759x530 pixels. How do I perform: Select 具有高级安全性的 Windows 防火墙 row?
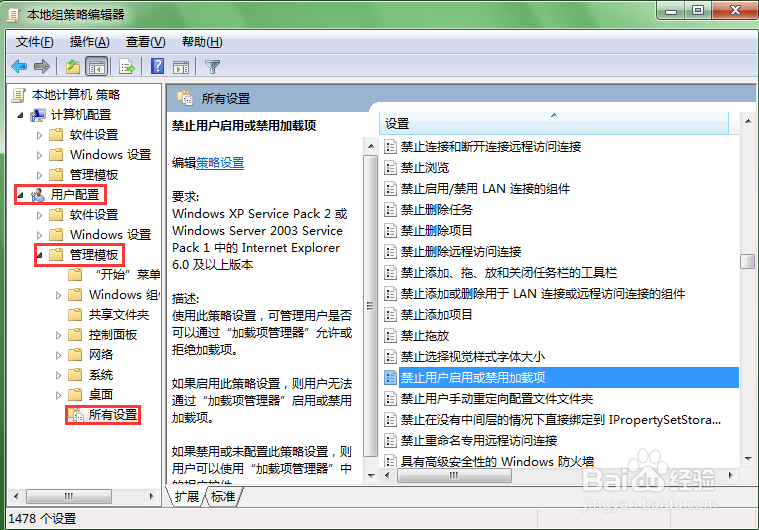pos(497,461)
